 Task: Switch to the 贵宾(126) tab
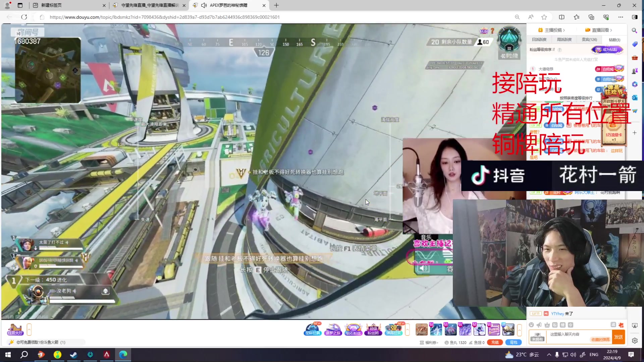tap(589, 40)
